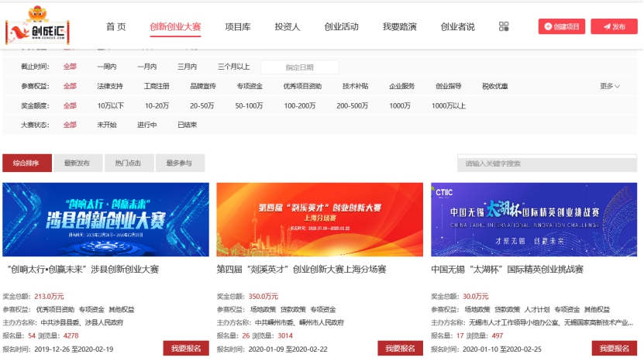This screenshot has height=361, width=644.
Task: Click prize amount 30.0万元
Action: tap(476, 296)
